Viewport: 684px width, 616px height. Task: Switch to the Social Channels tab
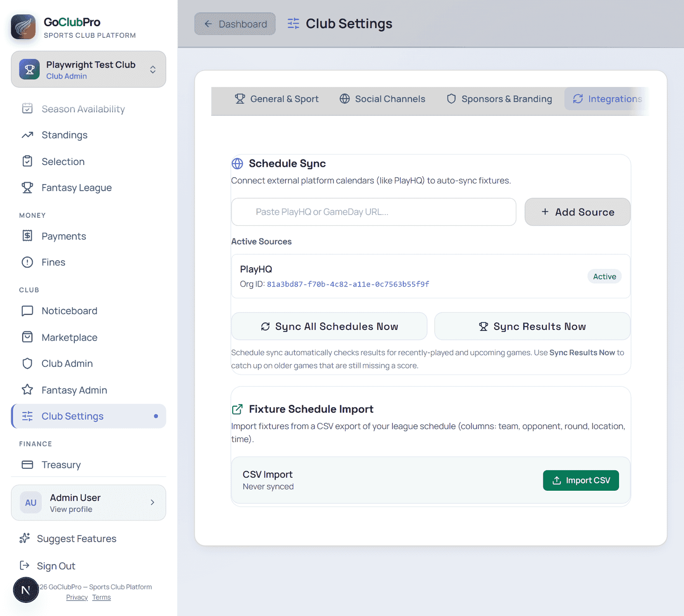coord(382,99)
